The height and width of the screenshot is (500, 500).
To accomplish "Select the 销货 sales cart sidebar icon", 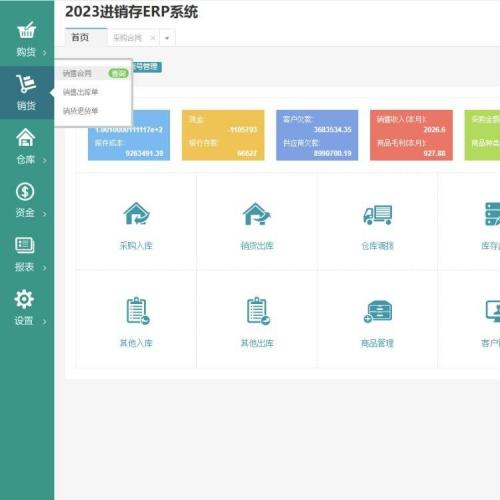I will (26, 83).
